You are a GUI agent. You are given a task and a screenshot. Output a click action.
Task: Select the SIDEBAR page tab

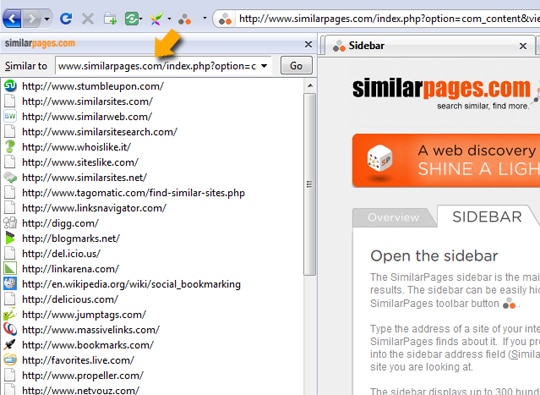coord(487,217)
